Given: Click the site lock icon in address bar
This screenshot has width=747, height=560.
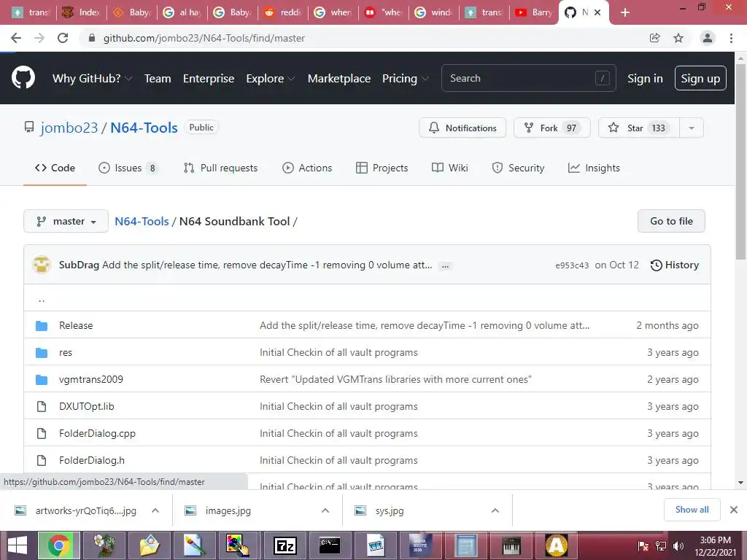Looking at the screenshot, I should (92, 38).
